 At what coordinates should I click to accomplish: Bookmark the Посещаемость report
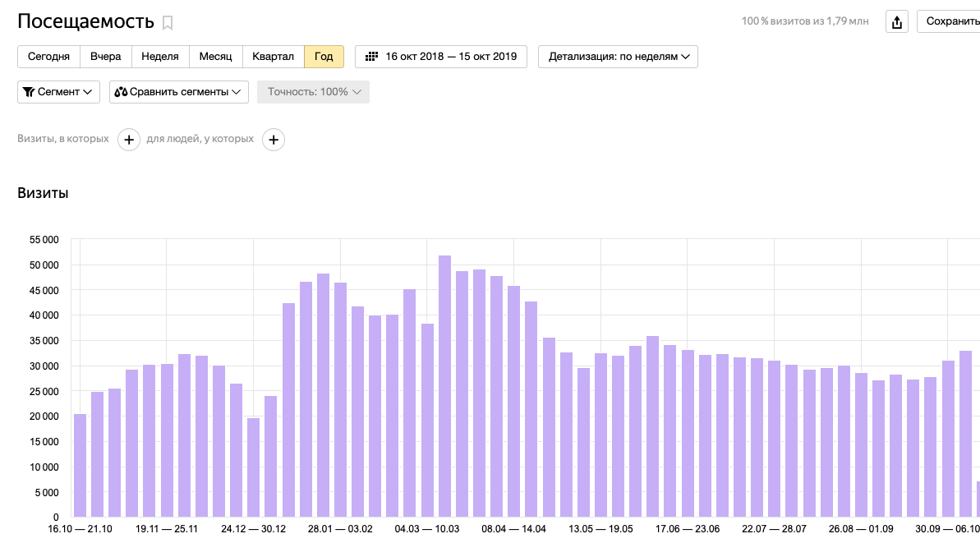pos(168,22)
